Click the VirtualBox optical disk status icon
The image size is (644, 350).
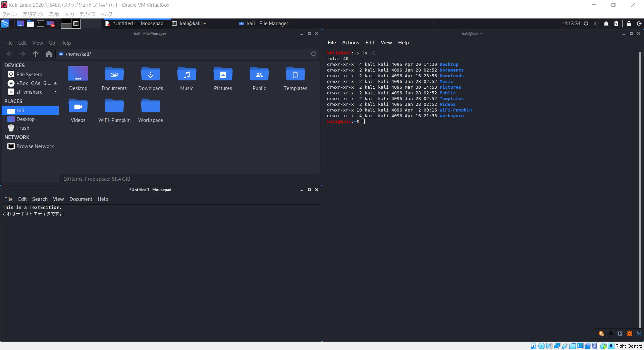click(x=541, y=346)
